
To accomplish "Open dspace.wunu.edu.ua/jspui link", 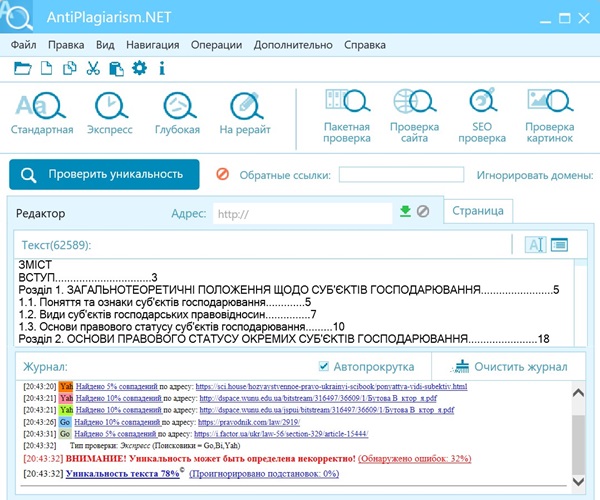I will [x=327, y=410].
